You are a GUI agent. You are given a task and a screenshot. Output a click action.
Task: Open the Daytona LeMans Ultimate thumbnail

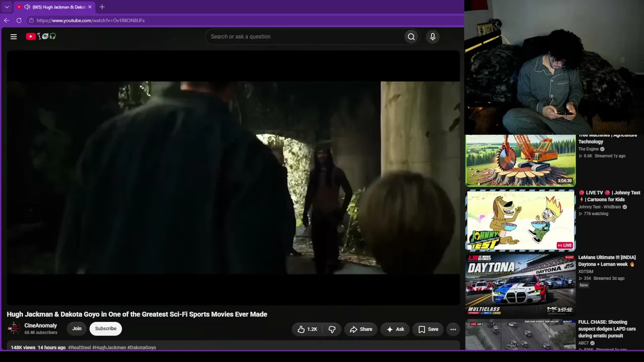pyautogui.click(x=520, y=285)
